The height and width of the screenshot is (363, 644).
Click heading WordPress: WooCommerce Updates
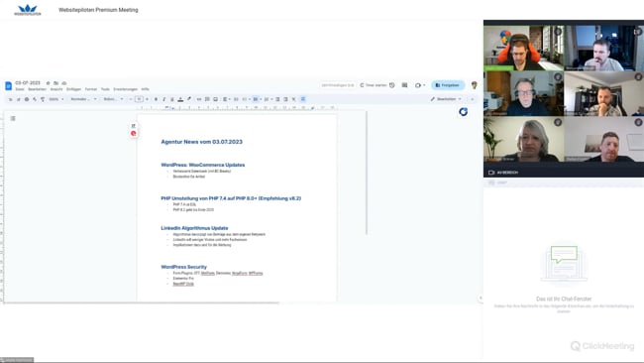(x=203, y=165)
